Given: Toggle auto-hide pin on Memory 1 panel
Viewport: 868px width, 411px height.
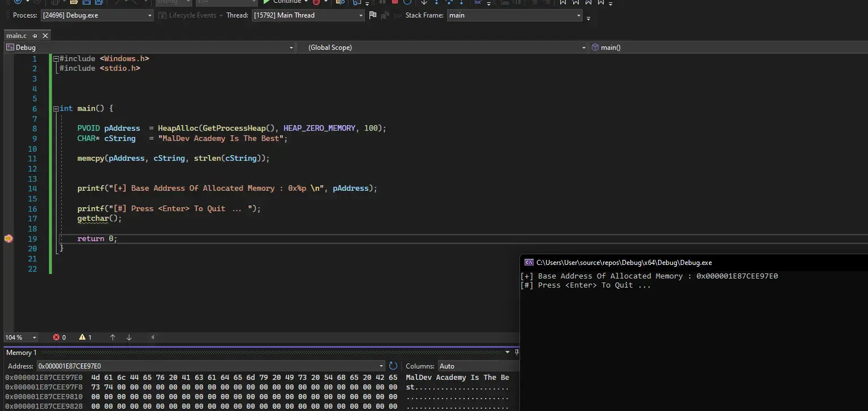Looking at the screenshot, I should point(517,353).
